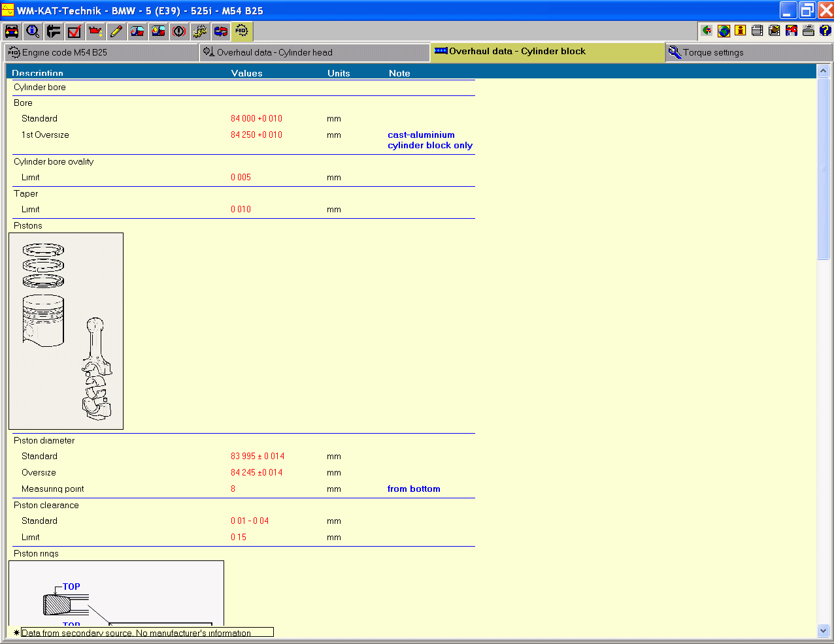Click the floppy disk with key icon
The height and width of the screenshot is (644, 834).
[792, 31]
